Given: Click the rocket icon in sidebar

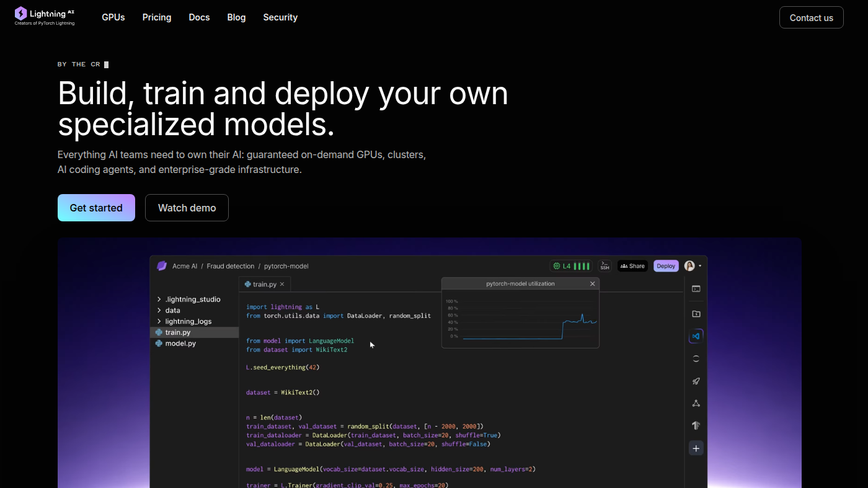Looking at the screenshot, I should point(696,381).
